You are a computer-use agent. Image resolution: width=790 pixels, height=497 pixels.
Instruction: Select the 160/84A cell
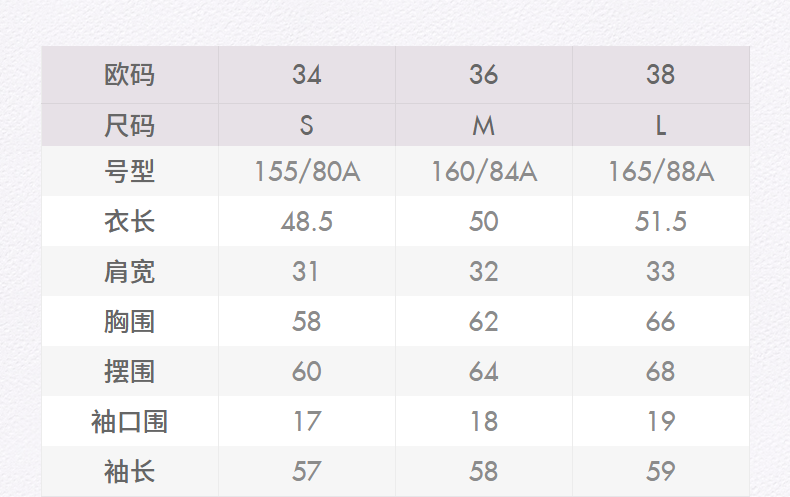pyautogui.click(x=484, y=172)
